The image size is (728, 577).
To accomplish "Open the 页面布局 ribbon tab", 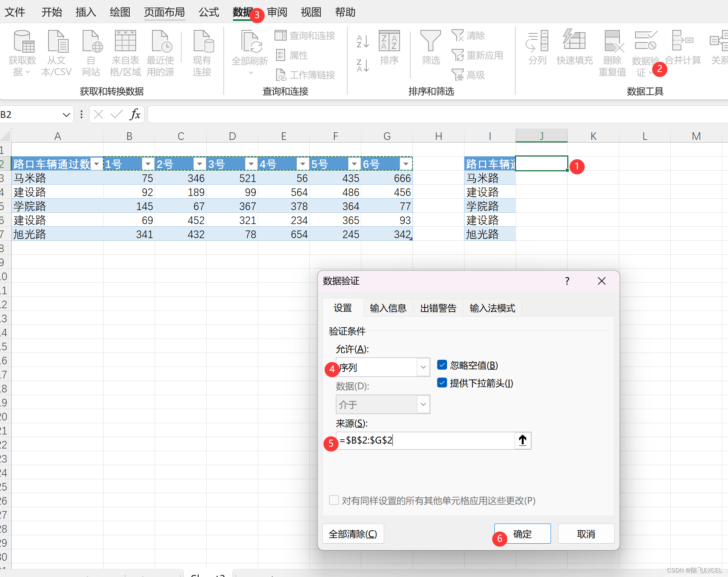I will click(164, 12).
